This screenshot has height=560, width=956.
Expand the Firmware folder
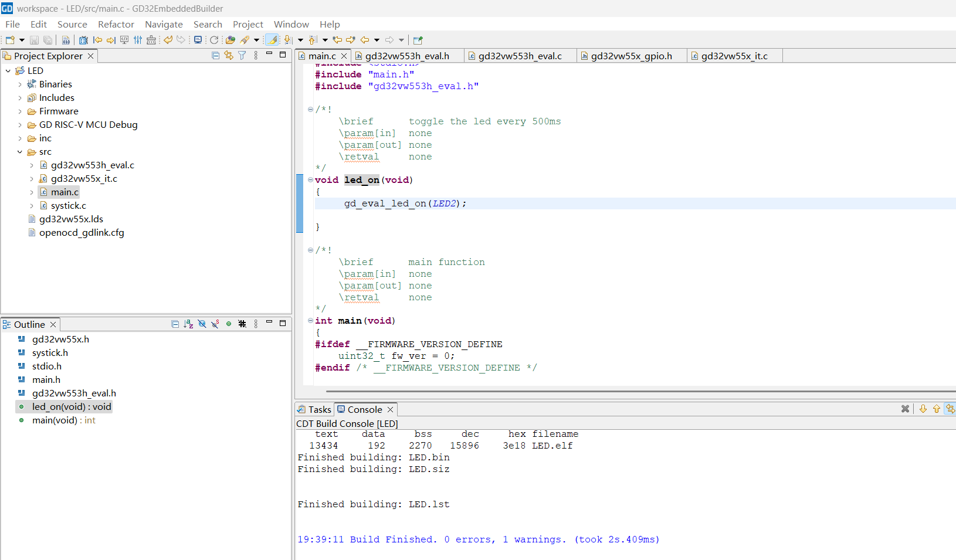coord(20,111)
